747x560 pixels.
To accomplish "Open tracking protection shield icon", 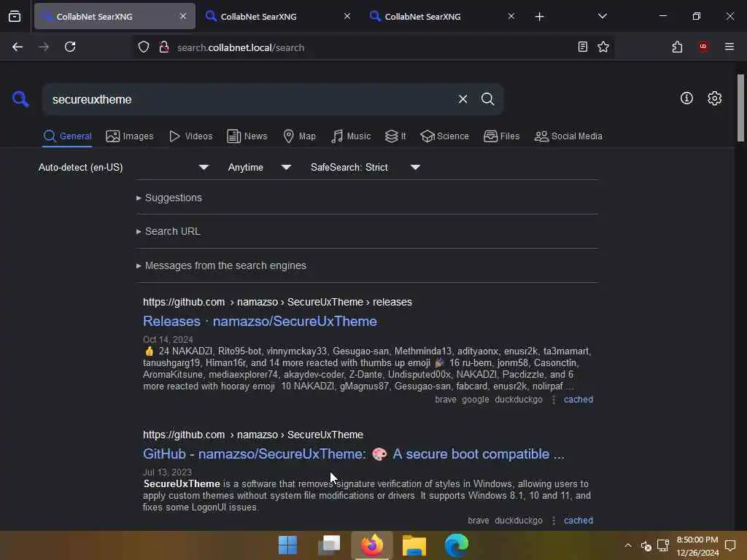I will click(x=144, y=47).
